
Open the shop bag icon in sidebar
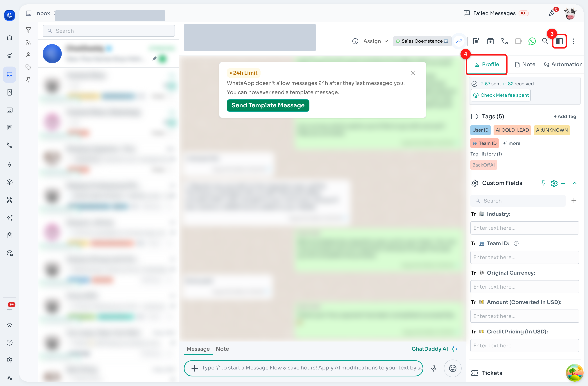click(10, 235)
